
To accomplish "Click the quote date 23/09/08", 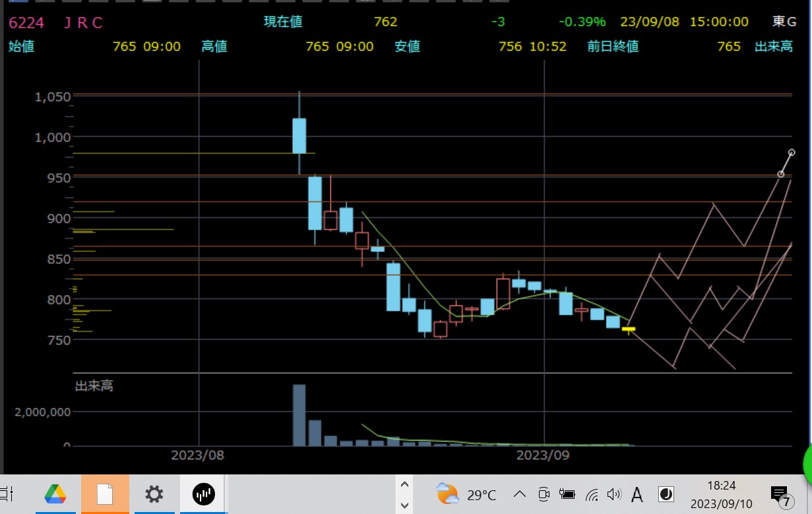I will pos(650,22).
